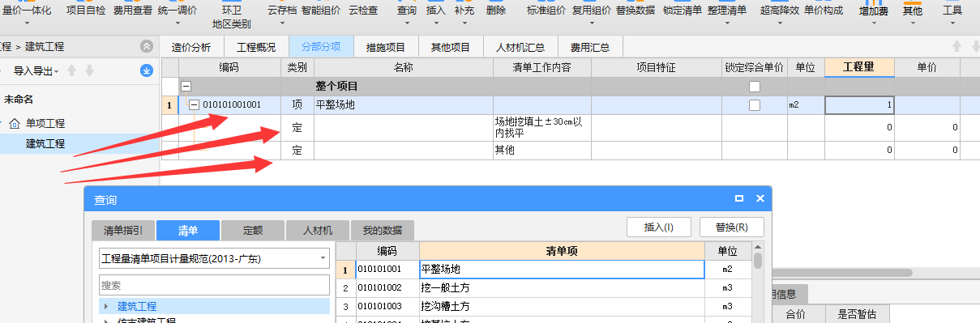
Task: Click the home icon beside 单项工程
Action: pos(15,124)
